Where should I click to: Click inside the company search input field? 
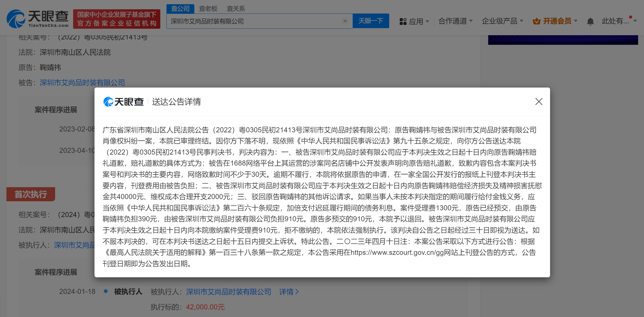point(253,21)
